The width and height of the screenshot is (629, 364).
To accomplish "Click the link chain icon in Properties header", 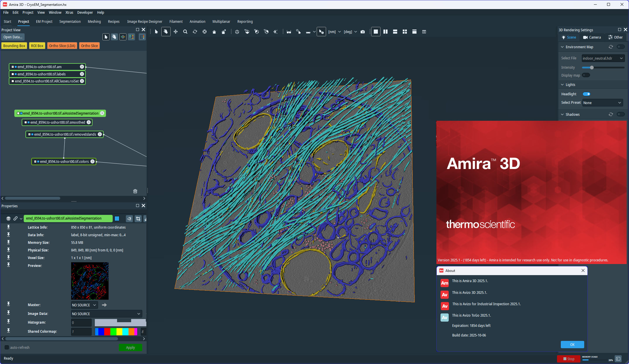I will 16,218.
